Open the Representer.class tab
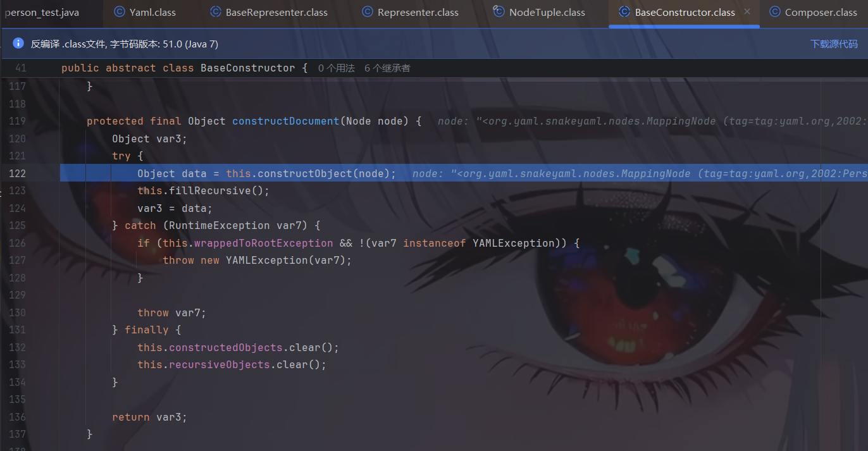868x451 pixels. point(418,13)
